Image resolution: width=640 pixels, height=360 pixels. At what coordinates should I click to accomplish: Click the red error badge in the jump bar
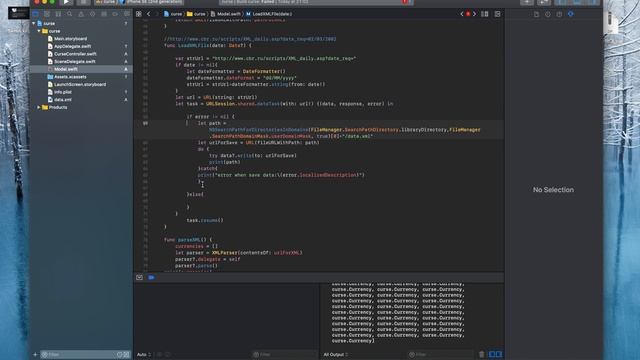tap(468, 14)
